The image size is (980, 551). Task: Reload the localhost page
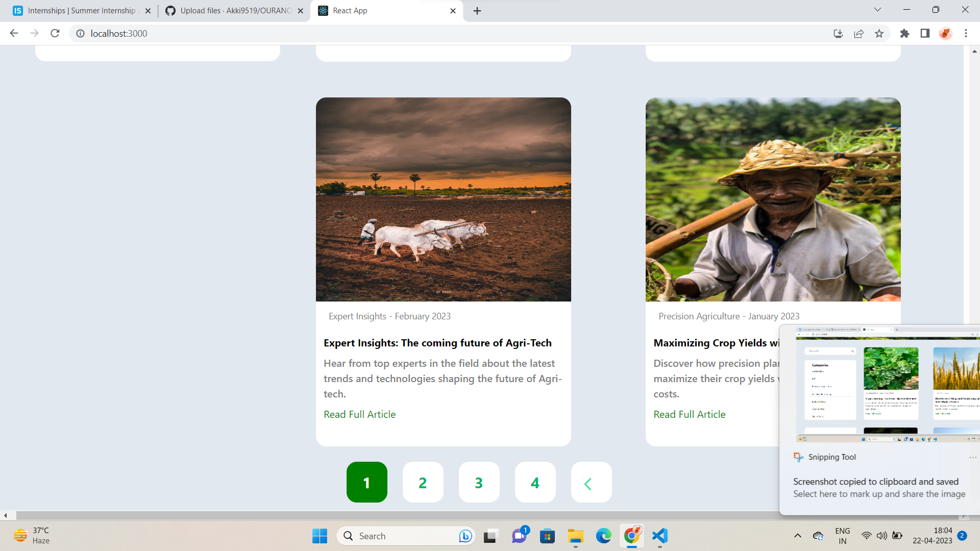tap(55, 34)
